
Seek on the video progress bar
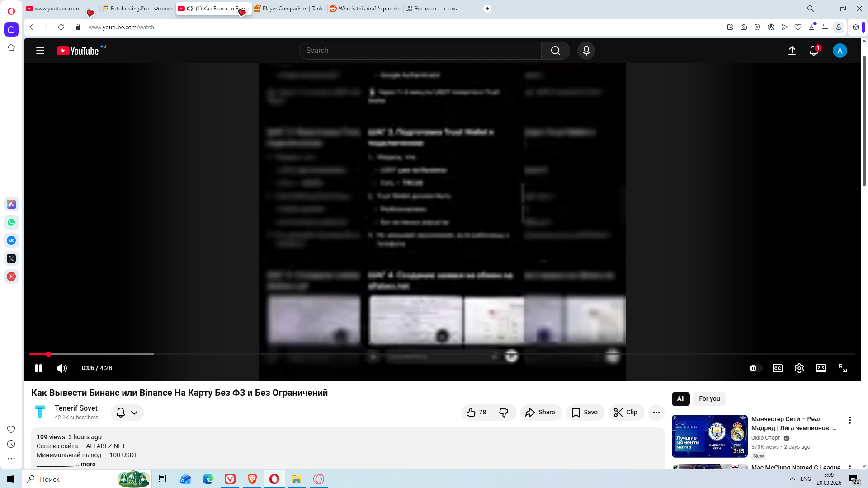point(407,354)
